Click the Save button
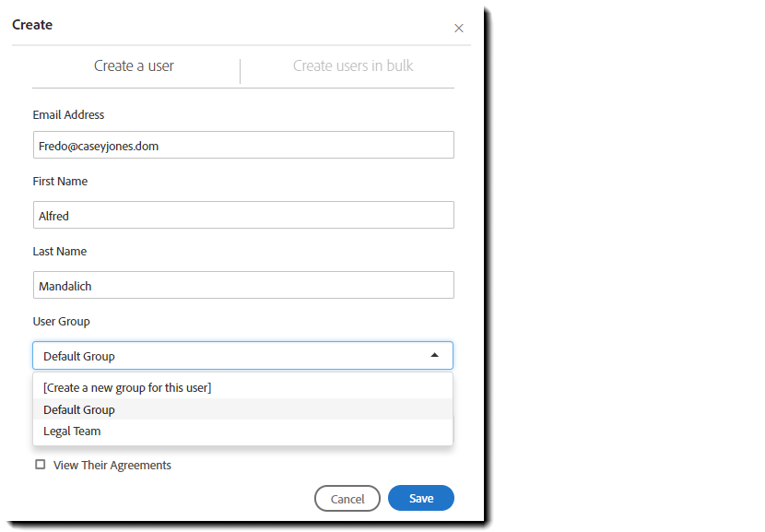The image size is (765, 532). [420, 498]
